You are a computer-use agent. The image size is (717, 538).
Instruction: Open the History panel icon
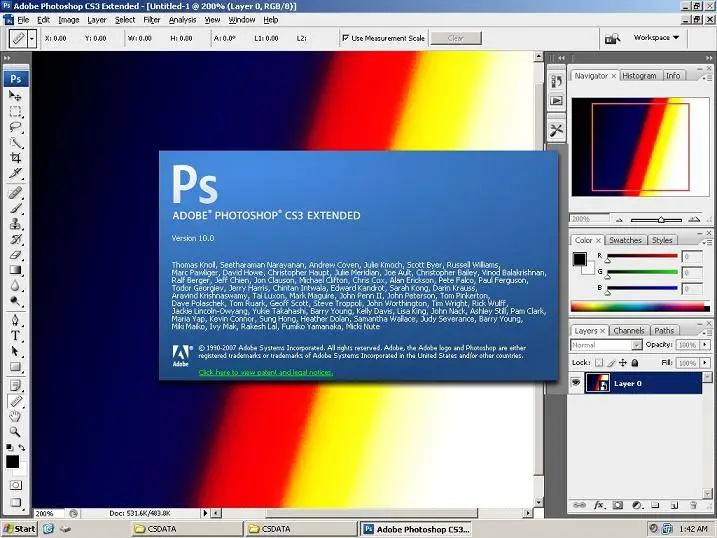(x=556, y=81)
